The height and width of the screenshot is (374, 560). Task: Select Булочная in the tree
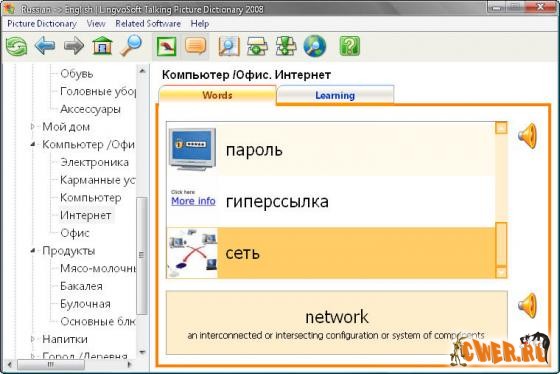tap(85, 304)
